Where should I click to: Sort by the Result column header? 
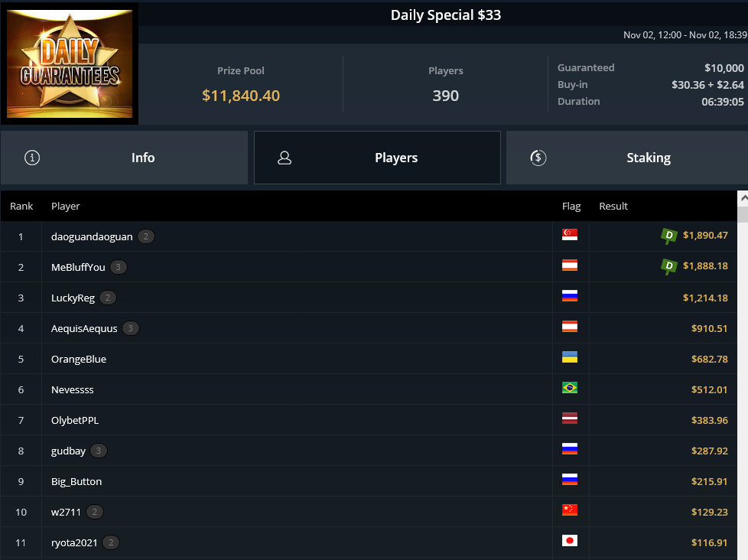click(613, 206)
